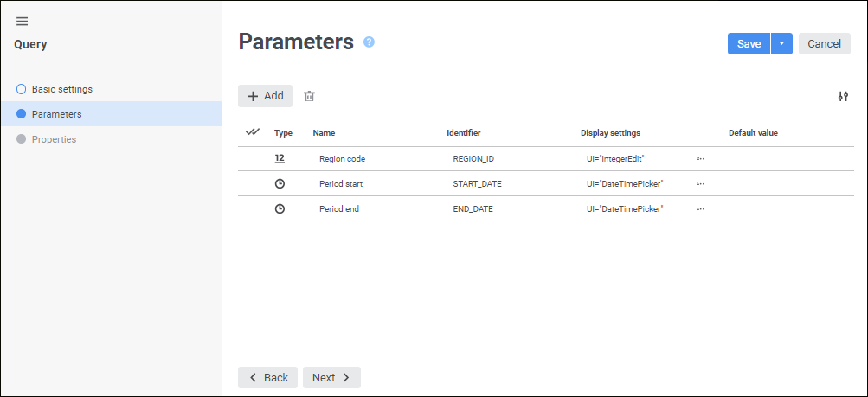
Task: Open table column settings sliders icon
Action: point(843,97)
